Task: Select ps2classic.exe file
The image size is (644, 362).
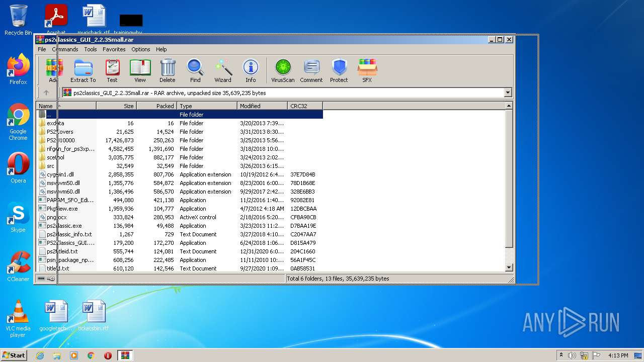Action: point(180,226)
